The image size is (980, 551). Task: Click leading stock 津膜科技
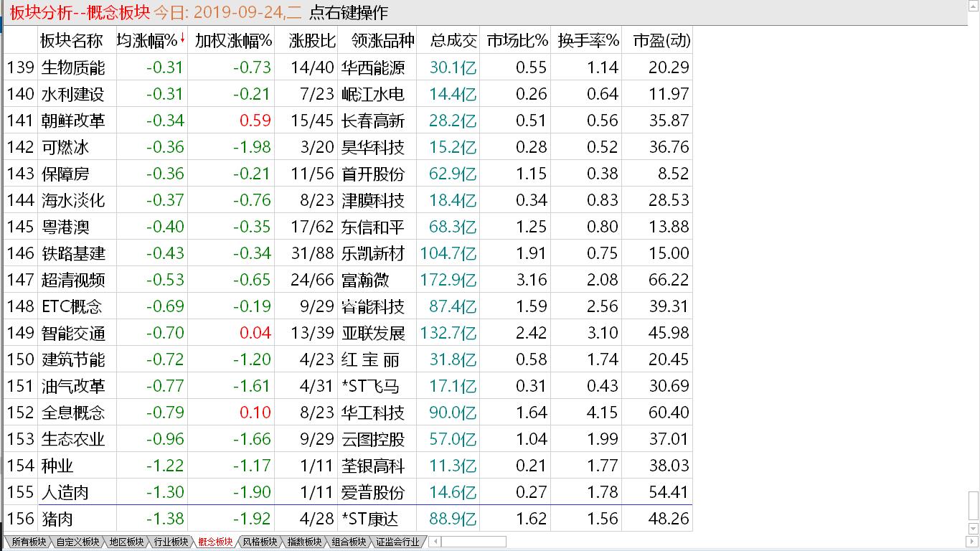coord(373,200)
